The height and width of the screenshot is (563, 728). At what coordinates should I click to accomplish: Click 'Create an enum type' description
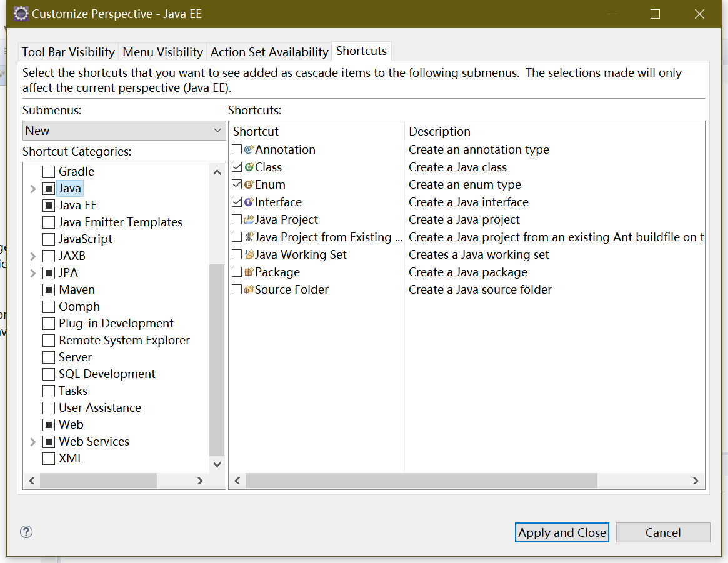(465, 185)
